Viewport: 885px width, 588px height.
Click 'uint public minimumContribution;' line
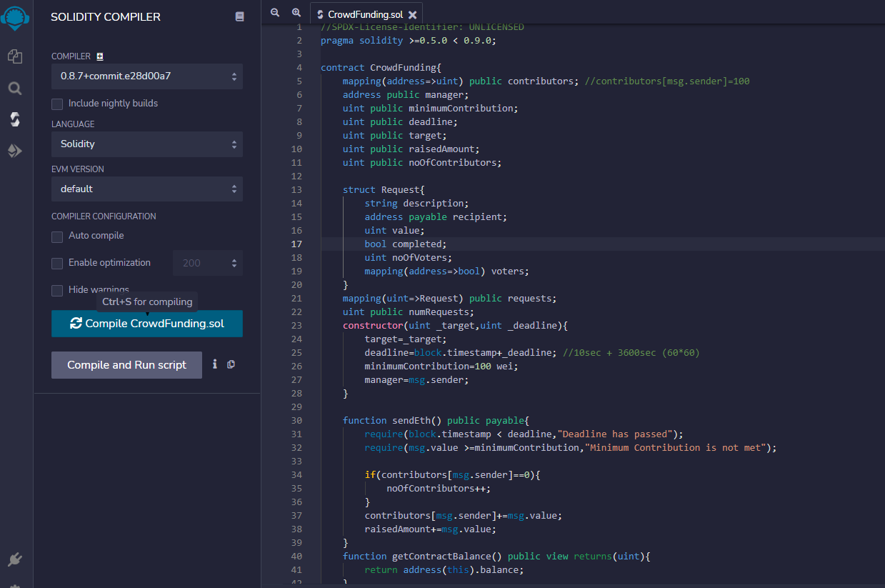coord(431,109)
